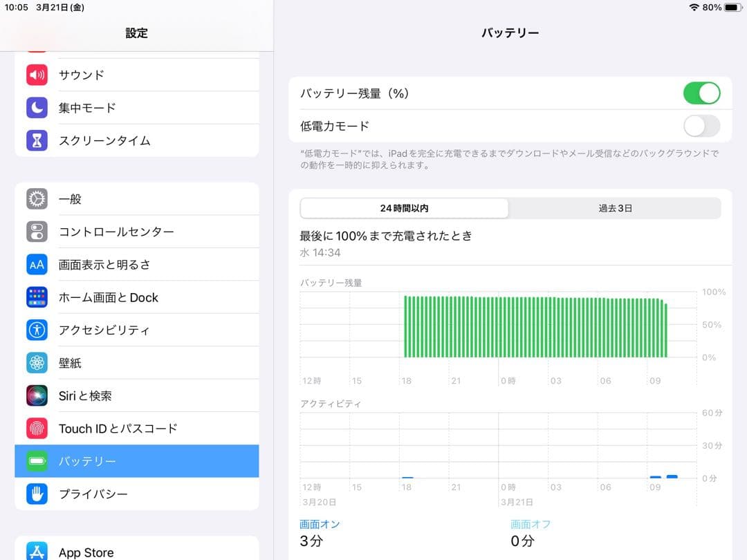Open the App Store settings icon

(37, 552)
